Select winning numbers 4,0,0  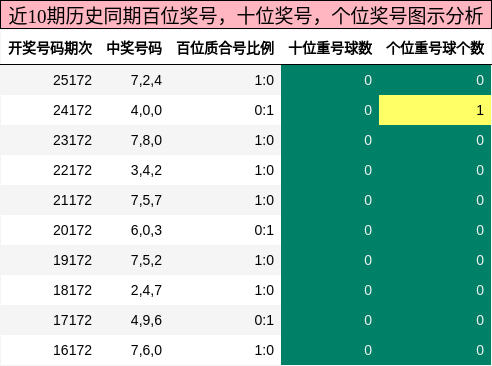pos(146,111)
